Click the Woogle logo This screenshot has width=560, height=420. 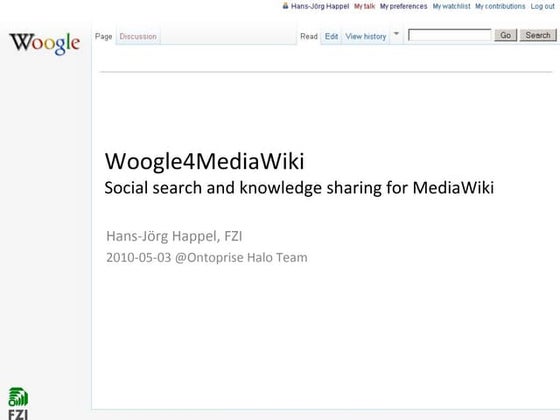44,43
